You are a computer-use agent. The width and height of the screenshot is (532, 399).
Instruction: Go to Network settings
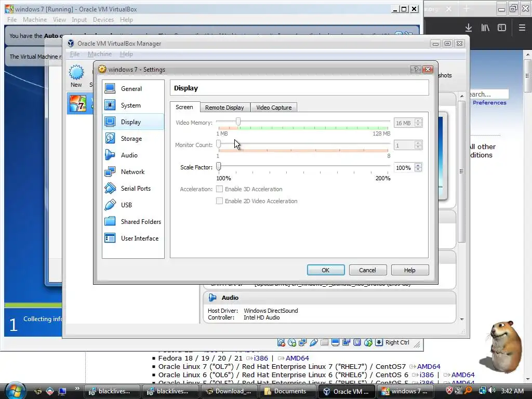tap(133, 171)
